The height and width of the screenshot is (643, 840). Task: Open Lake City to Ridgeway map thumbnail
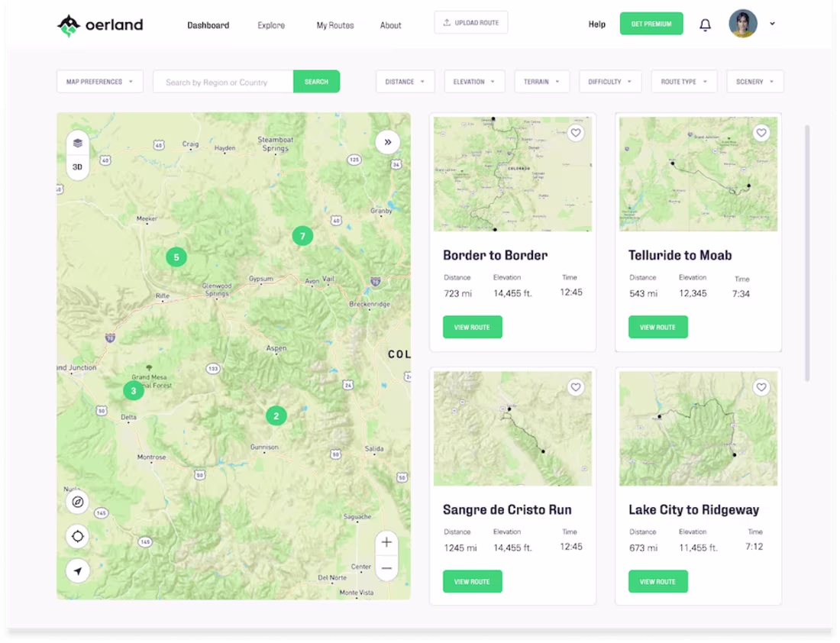(x=698, y=428)
